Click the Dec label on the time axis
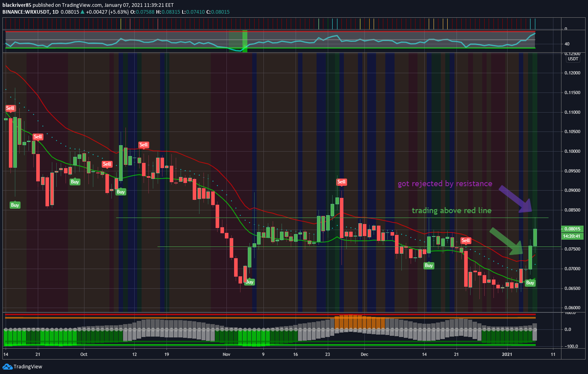588x374 pixels. pos(364,354)
